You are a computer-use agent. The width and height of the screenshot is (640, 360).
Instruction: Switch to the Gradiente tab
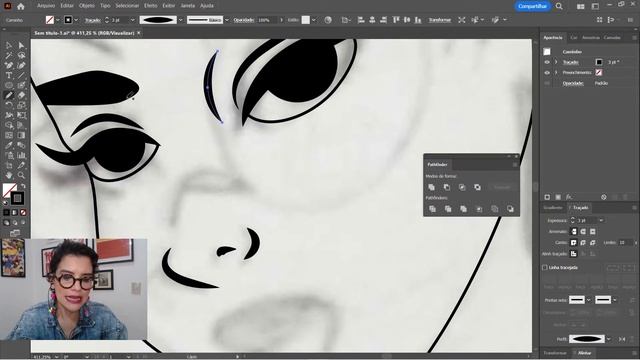point(553,208)
